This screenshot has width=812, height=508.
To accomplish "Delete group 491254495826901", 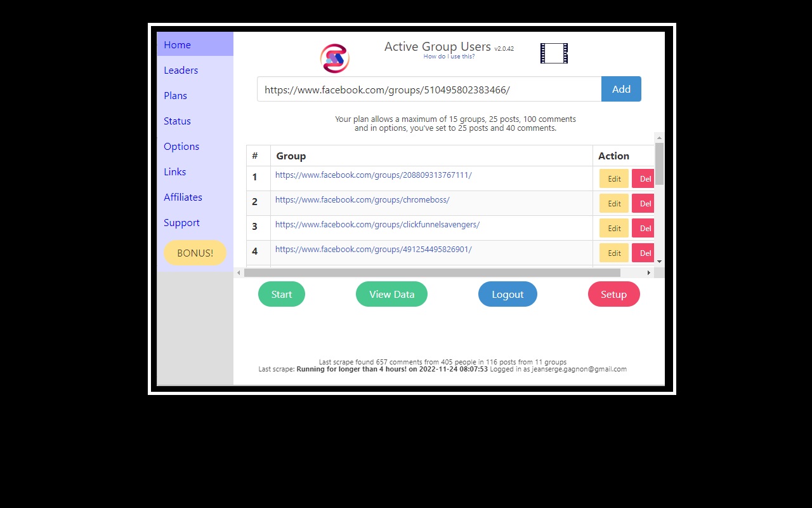I will [x=643, y=253].
